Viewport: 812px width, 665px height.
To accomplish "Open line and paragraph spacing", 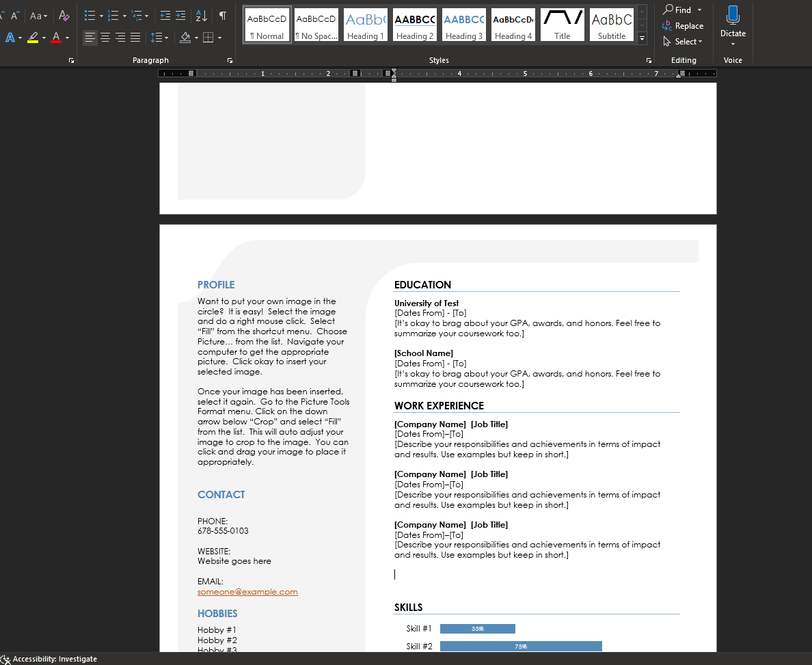I will coord(159,38).
